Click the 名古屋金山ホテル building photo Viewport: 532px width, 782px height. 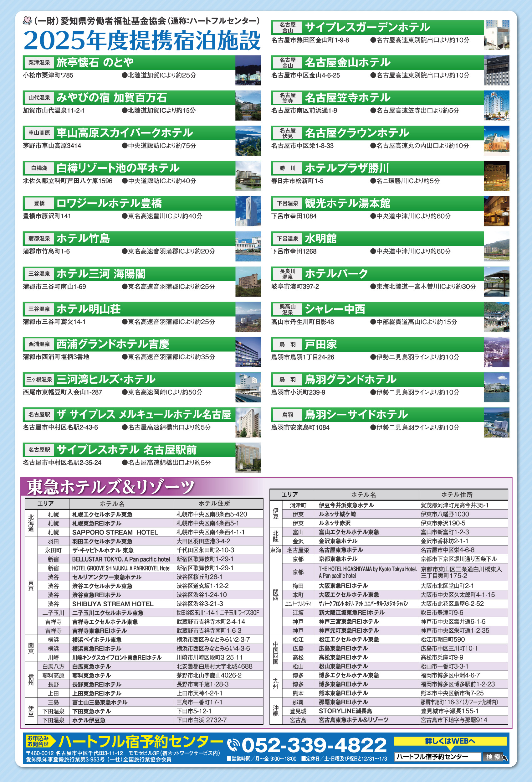tap(496, 70)
